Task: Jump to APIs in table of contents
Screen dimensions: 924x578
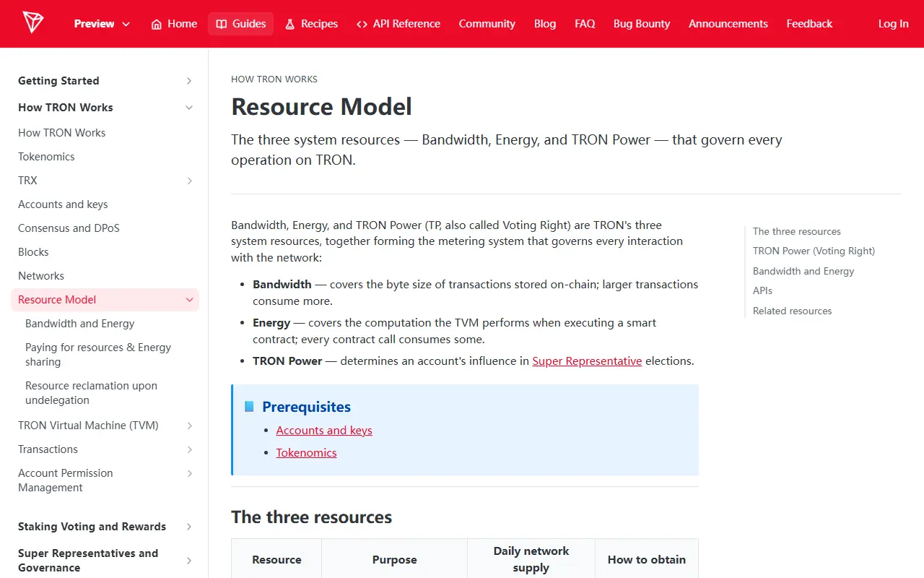Action: coord(762,290)
